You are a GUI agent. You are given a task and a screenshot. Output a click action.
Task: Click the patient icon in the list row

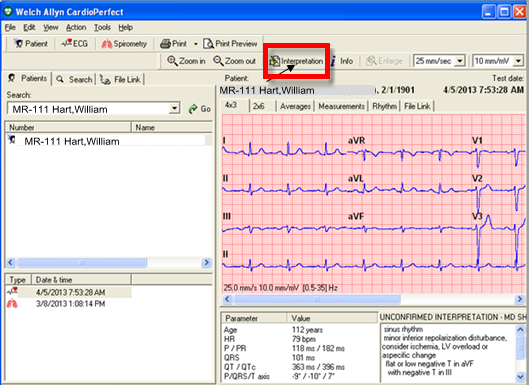click(x=12, y=139)
